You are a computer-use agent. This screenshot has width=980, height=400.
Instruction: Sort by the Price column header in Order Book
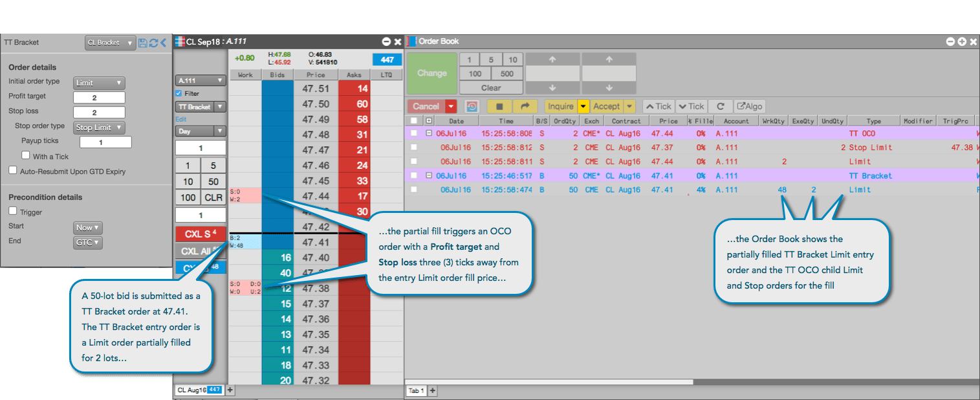pos(668,121)
